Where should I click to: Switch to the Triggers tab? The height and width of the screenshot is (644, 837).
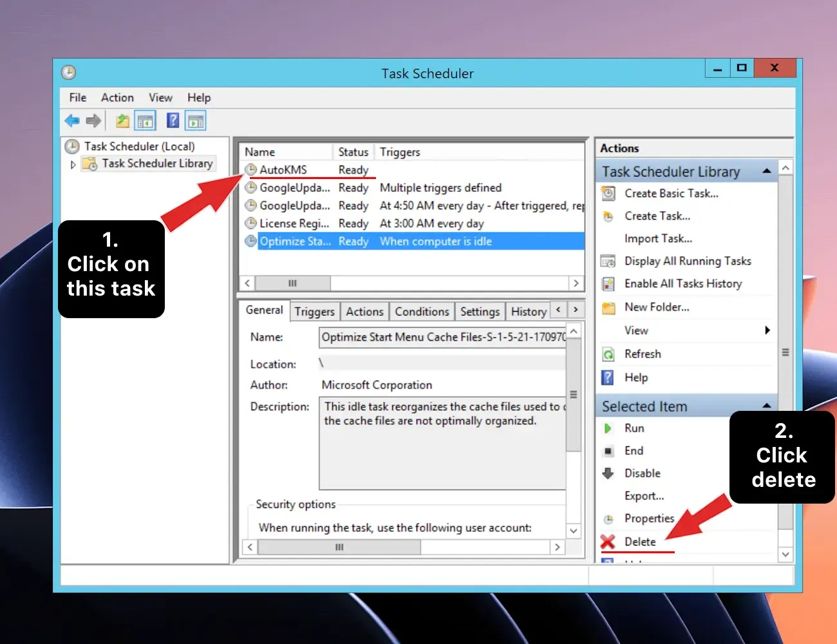click(314, 311)
